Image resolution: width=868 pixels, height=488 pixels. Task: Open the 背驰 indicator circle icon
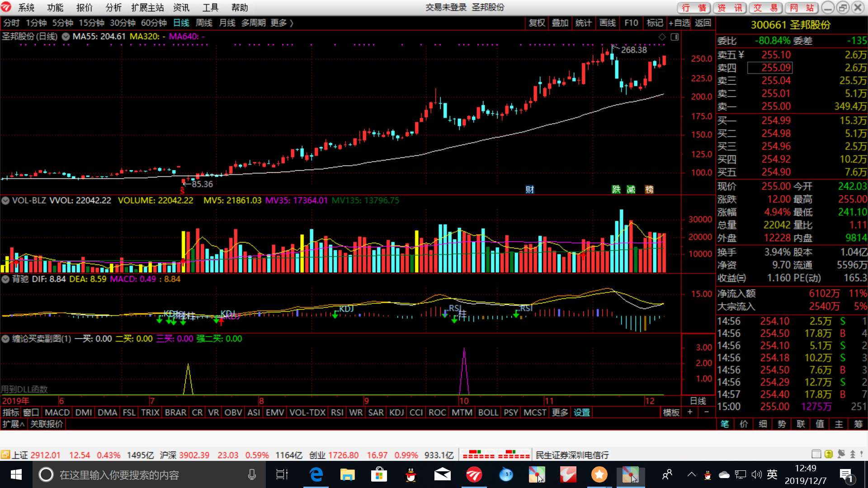pos(5,279)
